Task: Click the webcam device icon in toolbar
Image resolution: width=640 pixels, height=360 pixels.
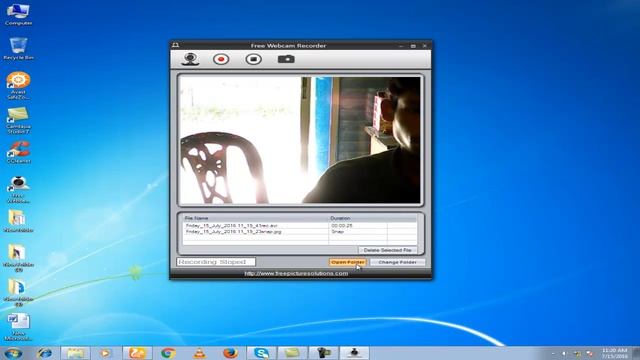Action: [x=190, y=59]
